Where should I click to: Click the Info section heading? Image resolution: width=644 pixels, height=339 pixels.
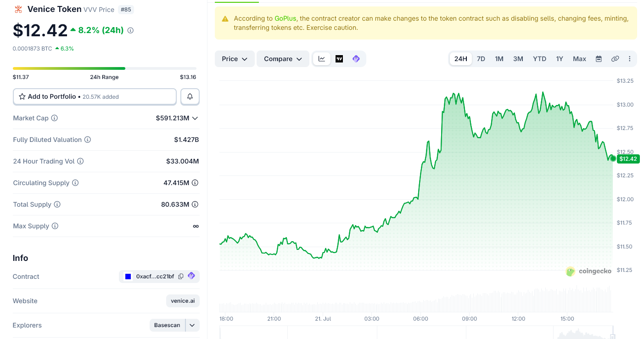(x=21, y=258)
